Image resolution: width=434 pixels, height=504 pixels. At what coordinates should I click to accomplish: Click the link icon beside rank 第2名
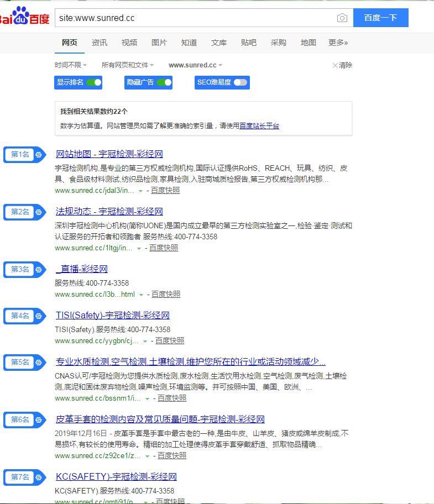tap(39, 212)
